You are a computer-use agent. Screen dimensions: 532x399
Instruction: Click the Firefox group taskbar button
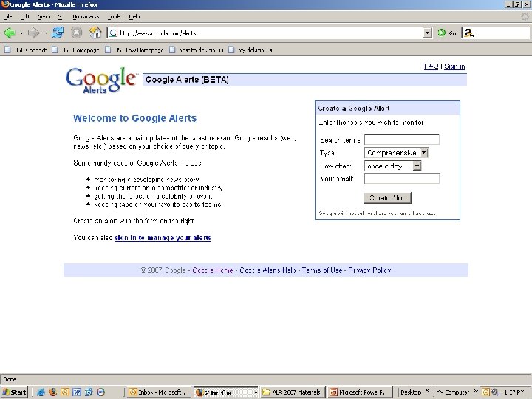pyautogui.click(x=226, y=392)
